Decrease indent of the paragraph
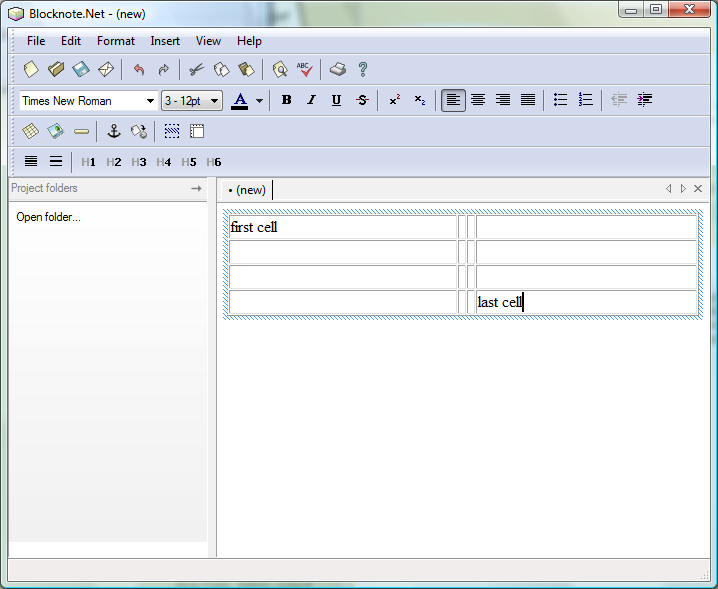This screenshot has width=718, height=589. [619, 100]
